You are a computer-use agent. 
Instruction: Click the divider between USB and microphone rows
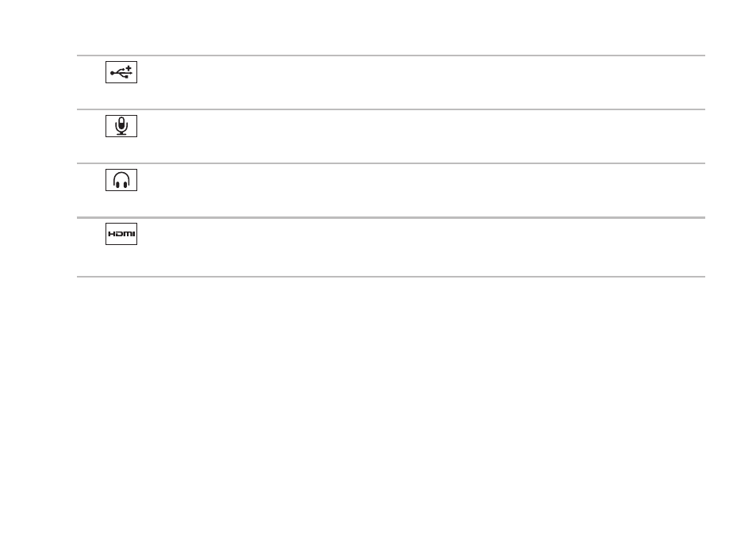tap(391, 109)
